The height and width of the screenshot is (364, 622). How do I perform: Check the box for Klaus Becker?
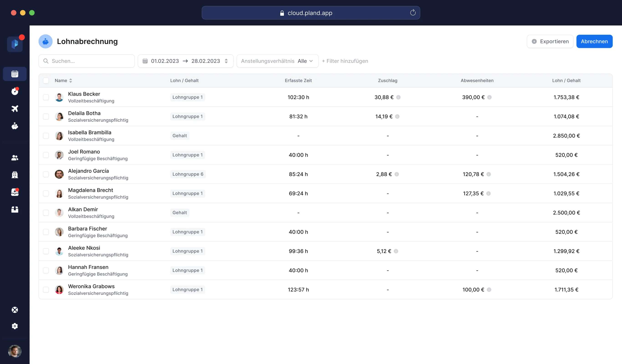[x=46, y=97]
